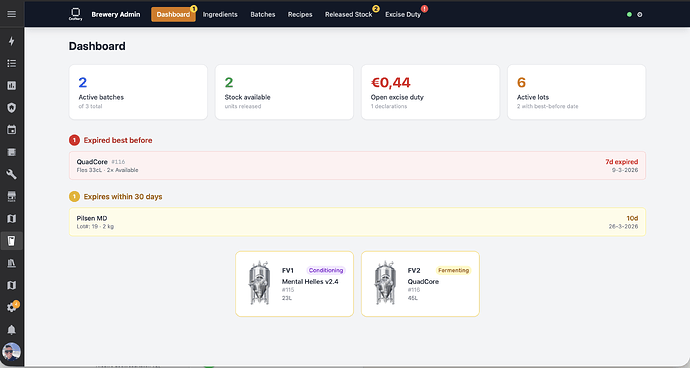Click the FV1 fermenter tank image
This screenshot has width=690, height=368.
tap(259, 283)
